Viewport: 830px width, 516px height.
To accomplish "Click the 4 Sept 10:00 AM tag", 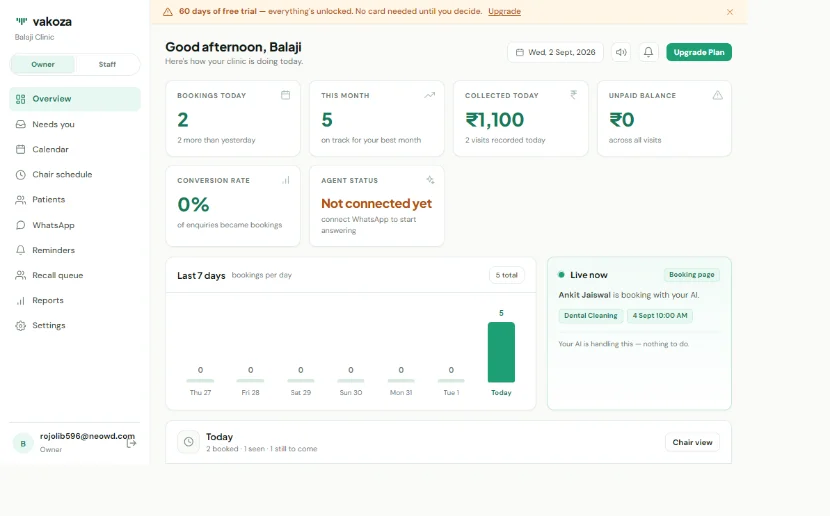I will [x=660, y=315].
